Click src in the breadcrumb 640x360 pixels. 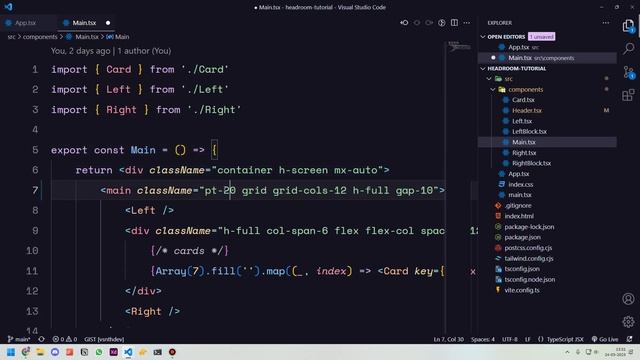pyautogui.click(x=11, y=37)
